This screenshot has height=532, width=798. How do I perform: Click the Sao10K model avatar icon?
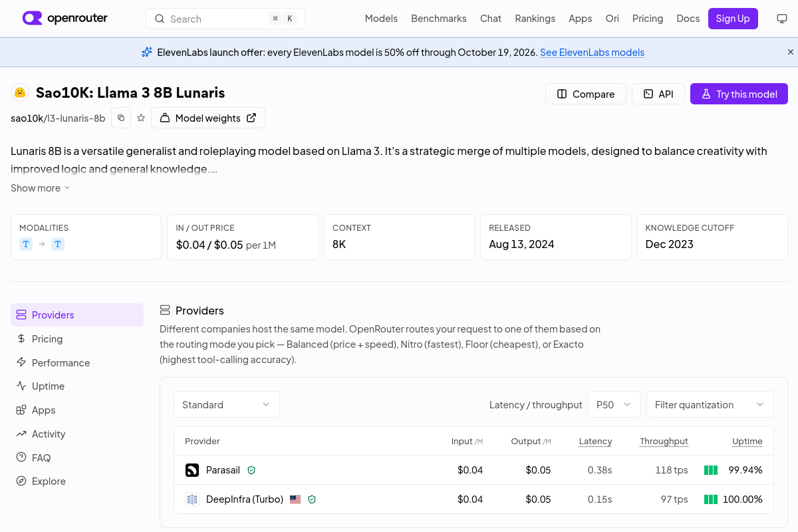tap(20, 92)
